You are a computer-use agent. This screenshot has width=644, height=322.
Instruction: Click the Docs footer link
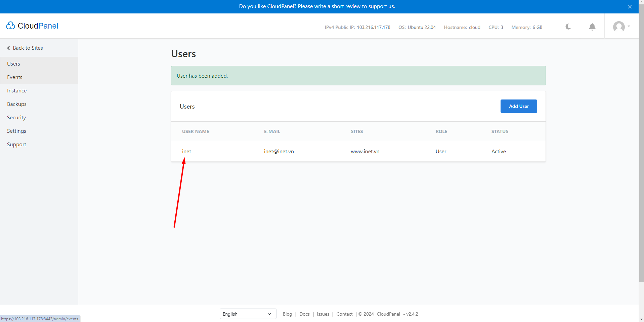coord(304,314)
